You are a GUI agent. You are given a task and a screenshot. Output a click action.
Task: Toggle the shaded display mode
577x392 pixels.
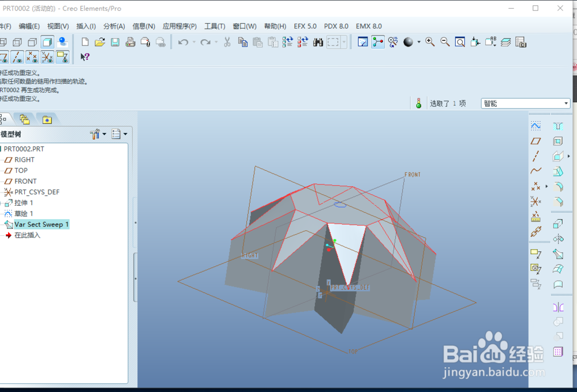coord(47,42)
